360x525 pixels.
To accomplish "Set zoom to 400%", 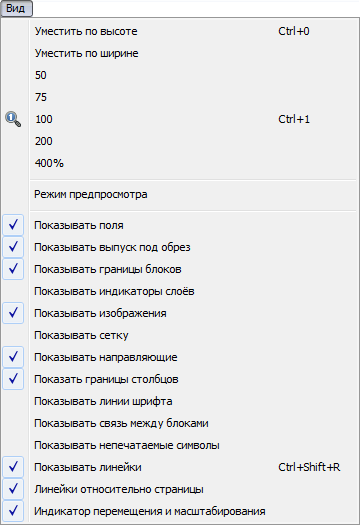I will [179, 163].
